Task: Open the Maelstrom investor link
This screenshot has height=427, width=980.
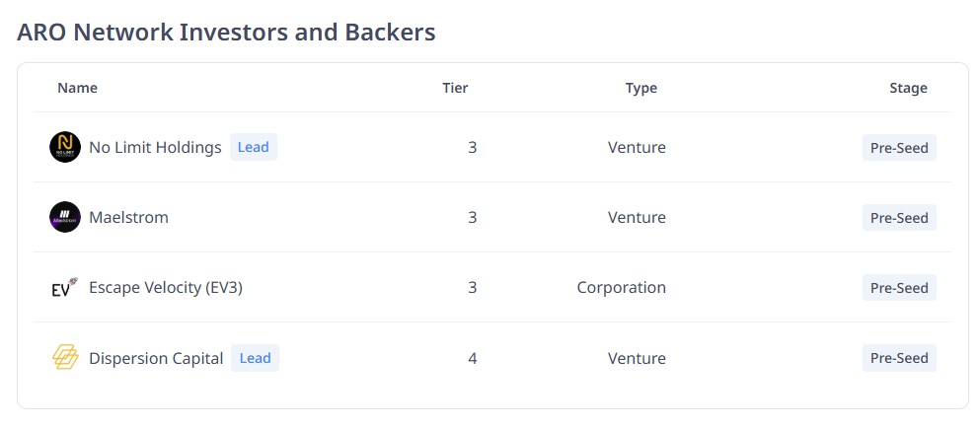Action: [128, 218]
